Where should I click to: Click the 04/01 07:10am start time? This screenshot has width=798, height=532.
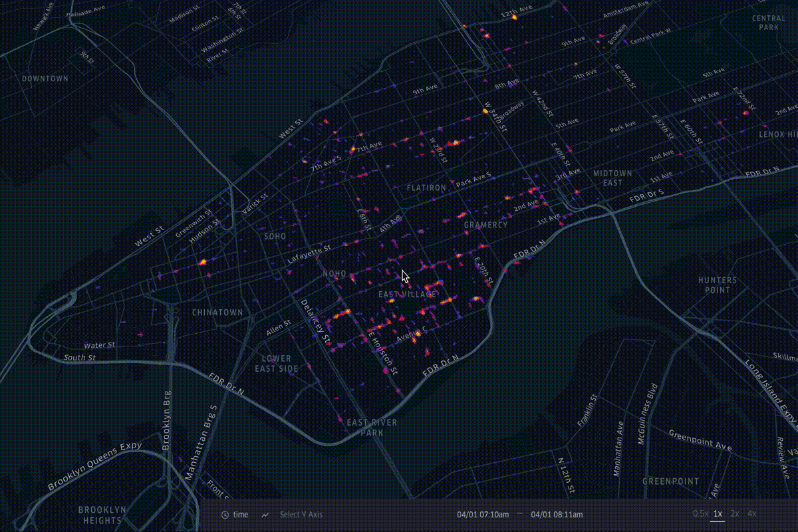coord(483,515)
